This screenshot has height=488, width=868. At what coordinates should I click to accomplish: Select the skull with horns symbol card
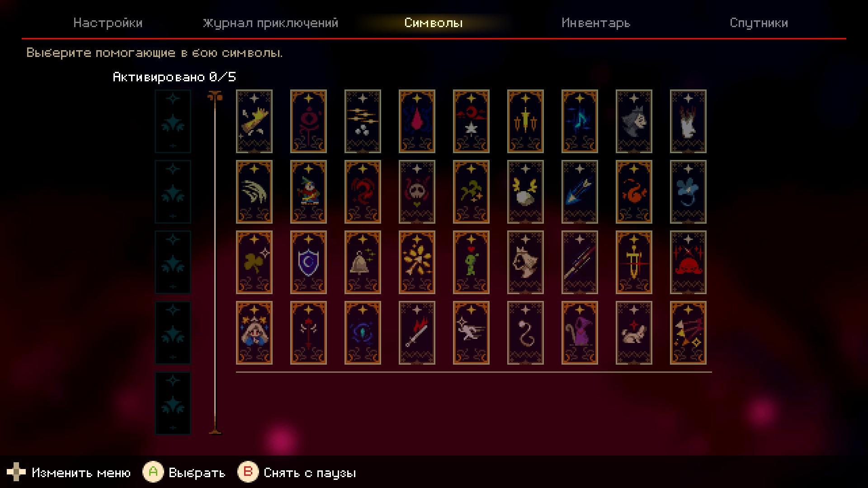tap(417, 192)
